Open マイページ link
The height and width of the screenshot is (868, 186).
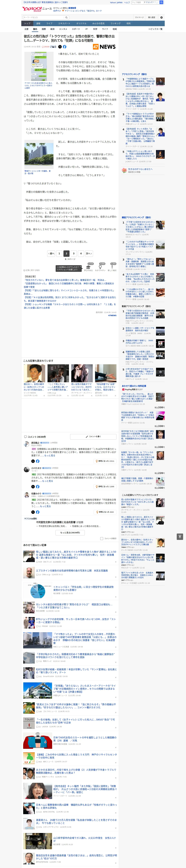139,17
